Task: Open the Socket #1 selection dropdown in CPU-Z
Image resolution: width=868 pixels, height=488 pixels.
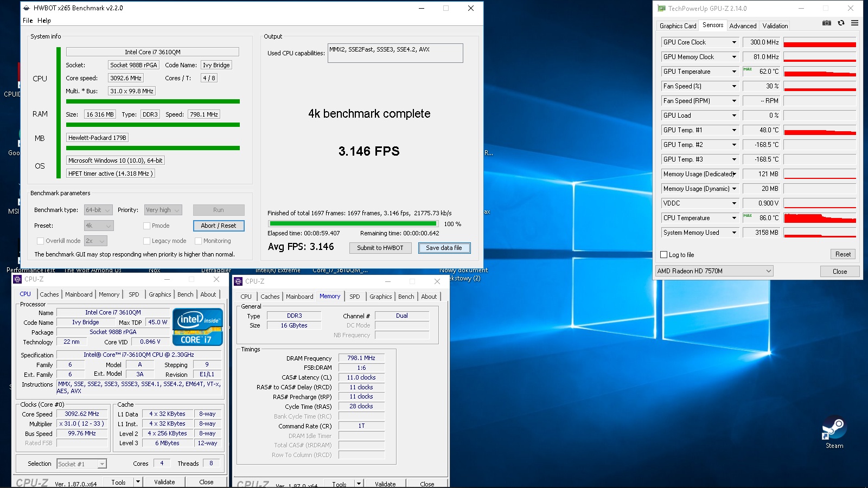Action: click(81, 464)
